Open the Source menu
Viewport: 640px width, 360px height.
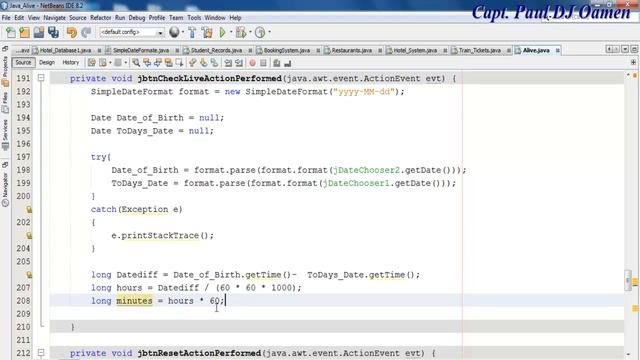tap(78, 18)
